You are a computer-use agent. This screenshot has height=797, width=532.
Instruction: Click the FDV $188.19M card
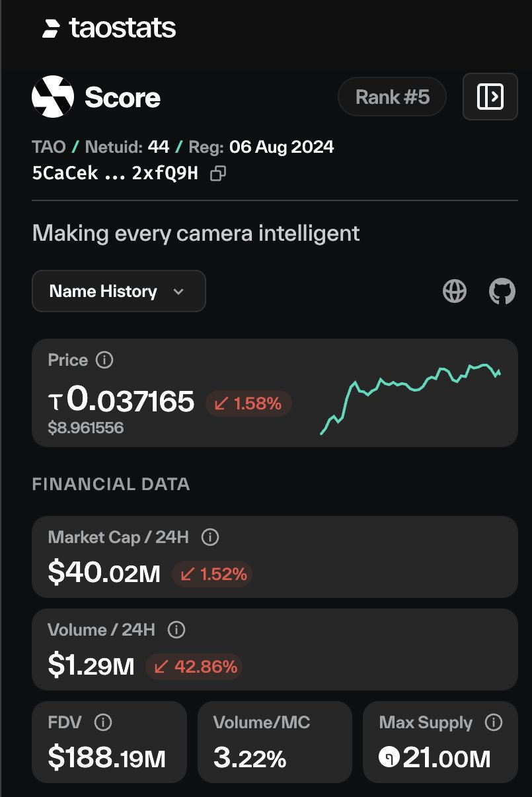coord(109,742)
